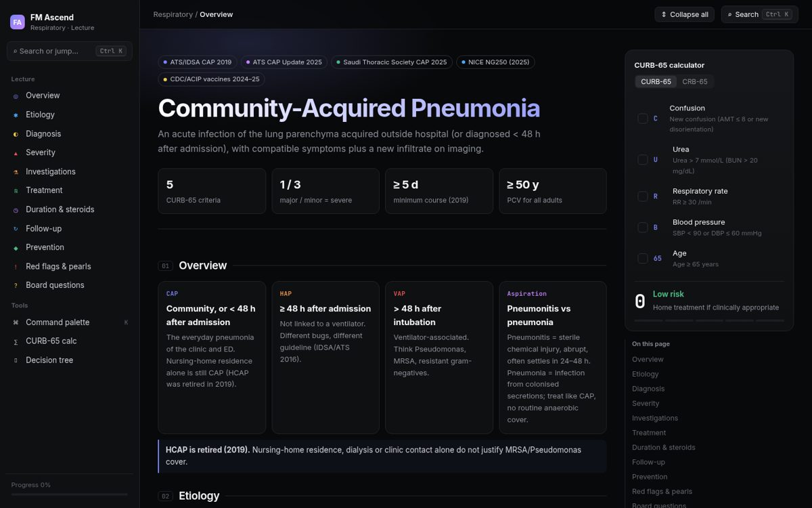Select the CURB-65 calculator tab
This screenshot has height=508, width=812.
pyautogui.click(x=656, y=82)
